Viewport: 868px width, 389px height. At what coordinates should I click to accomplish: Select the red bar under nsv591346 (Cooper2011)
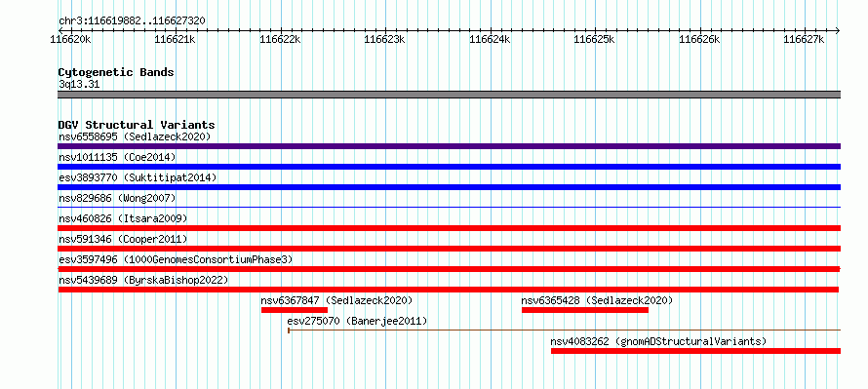pyautogui.click(x=449, y=249)
